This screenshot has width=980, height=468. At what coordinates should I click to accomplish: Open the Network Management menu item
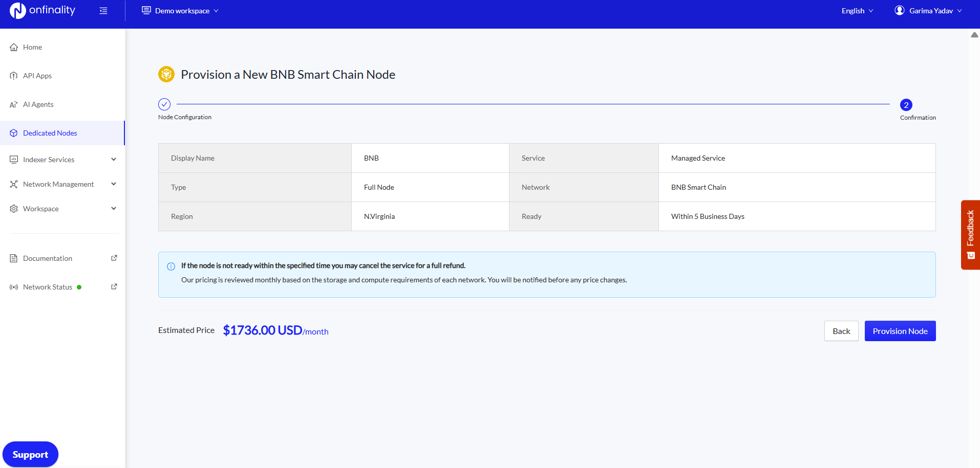(62, 184)
